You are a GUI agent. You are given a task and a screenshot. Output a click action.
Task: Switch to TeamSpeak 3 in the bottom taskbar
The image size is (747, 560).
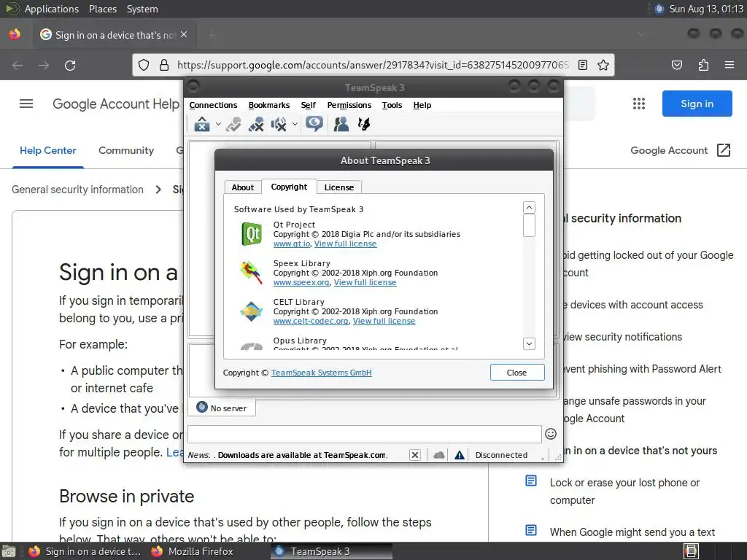coord(332,551)
